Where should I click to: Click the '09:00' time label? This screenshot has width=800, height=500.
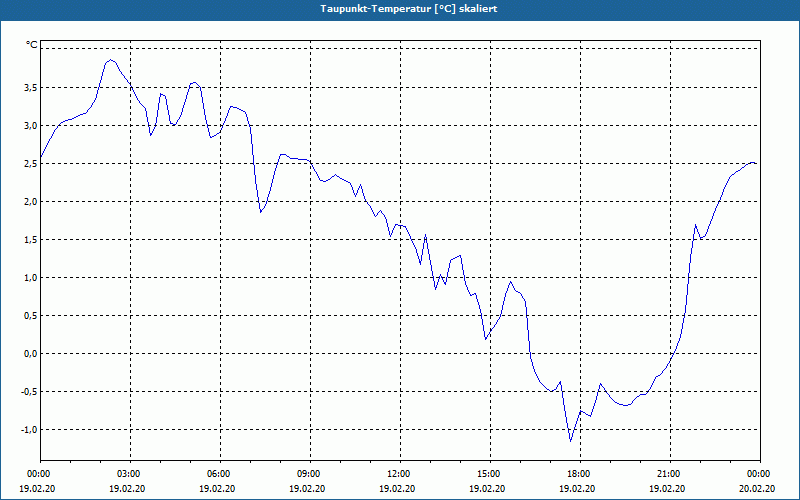(x=310, y=474)
